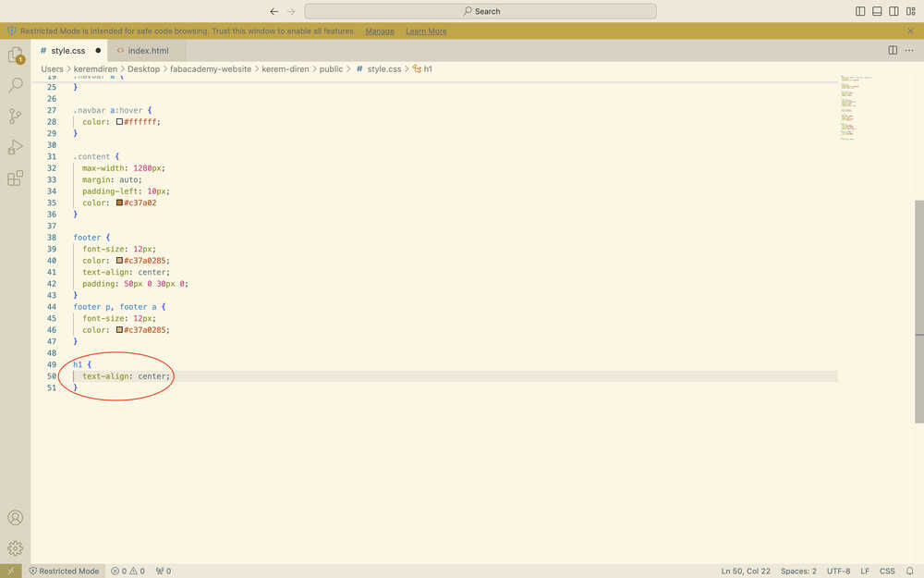Open the keremdiren breadcrumb segment
Image resolution: width=924 pixels, height=578 pixels.
coord(95,69)
